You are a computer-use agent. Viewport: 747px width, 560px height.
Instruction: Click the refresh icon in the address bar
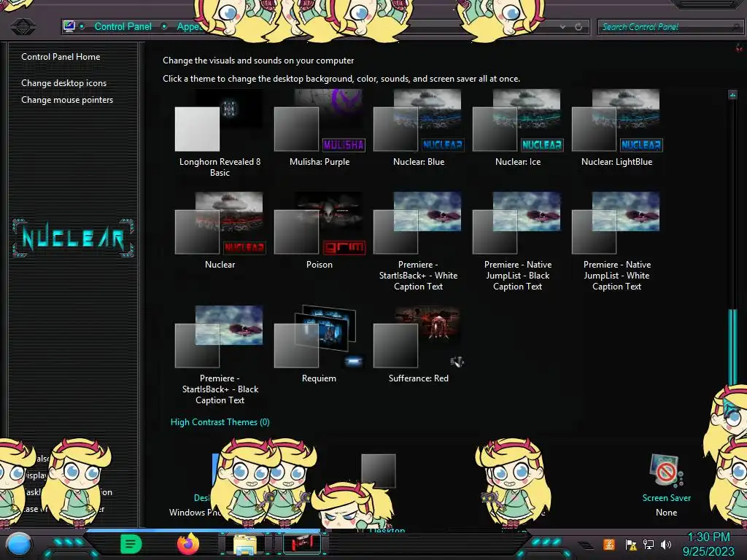coord(578,27)
